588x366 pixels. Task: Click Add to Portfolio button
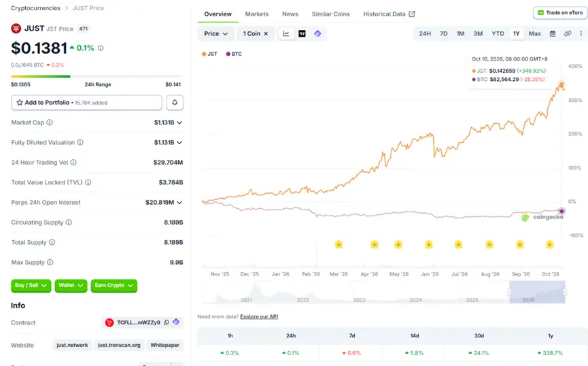86,103
